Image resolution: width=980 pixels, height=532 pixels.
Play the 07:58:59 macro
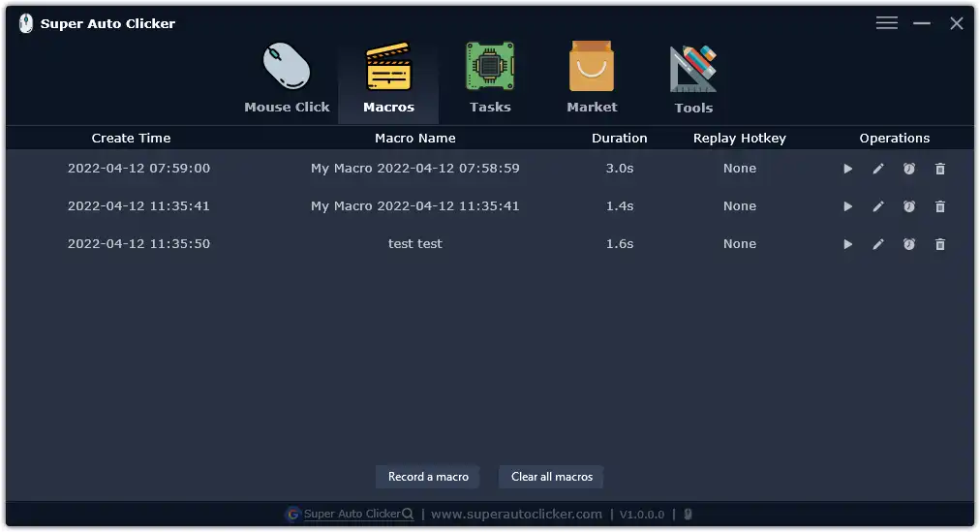(x=847, y=169)
